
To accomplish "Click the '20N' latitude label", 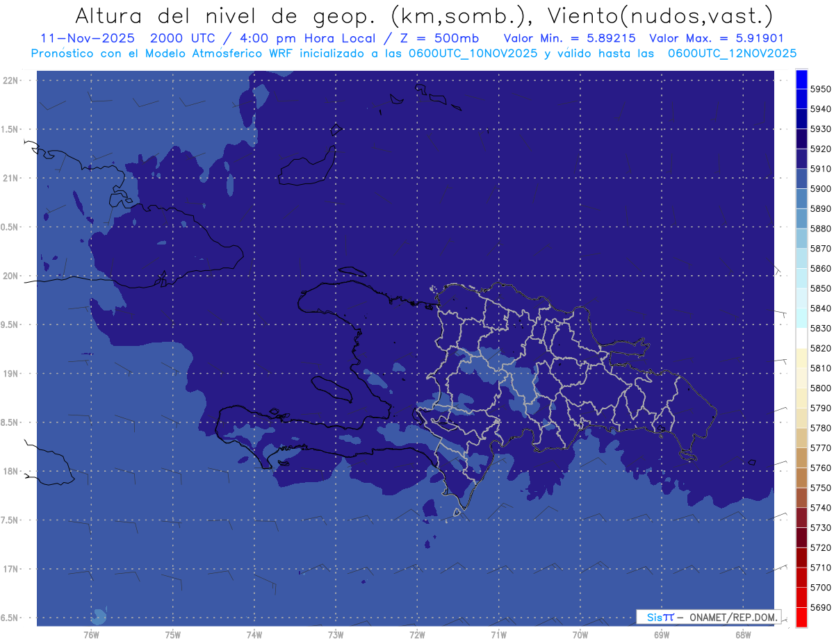I will tap(10, 276).
